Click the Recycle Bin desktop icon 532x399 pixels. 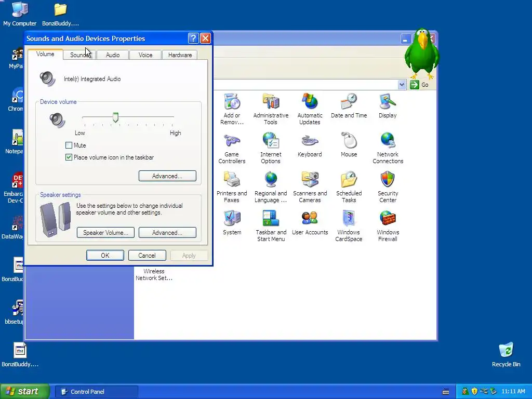(506, 355)
